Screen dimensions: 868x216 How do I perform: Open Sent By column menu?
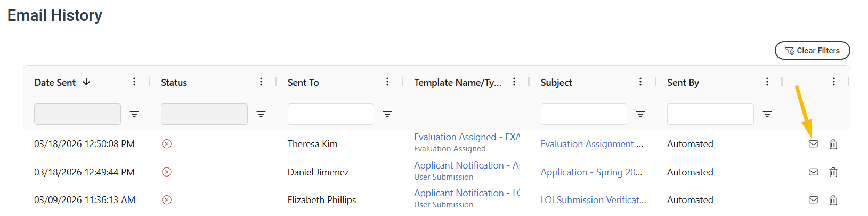tap(767, 82)
